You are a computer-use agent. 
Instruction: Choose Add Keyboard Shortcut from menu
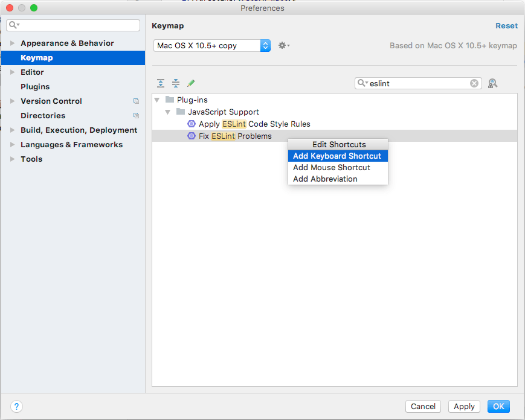tap(337, 156)
